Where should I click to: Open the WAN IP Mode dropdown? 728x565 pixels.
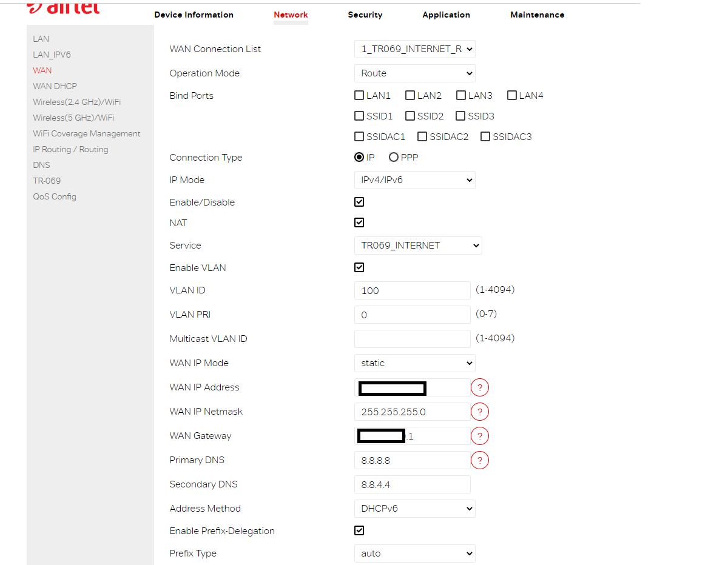[414, 363]
